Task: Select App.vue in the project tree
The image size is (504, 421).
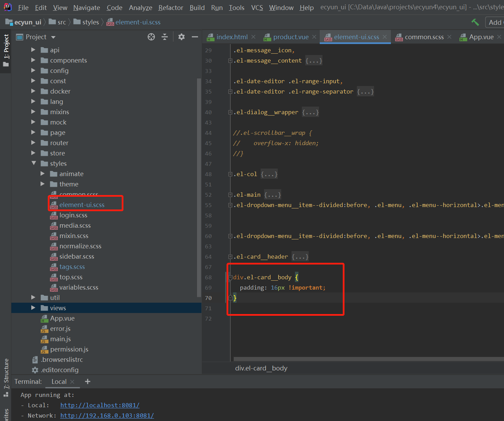Action: [62, 318]
